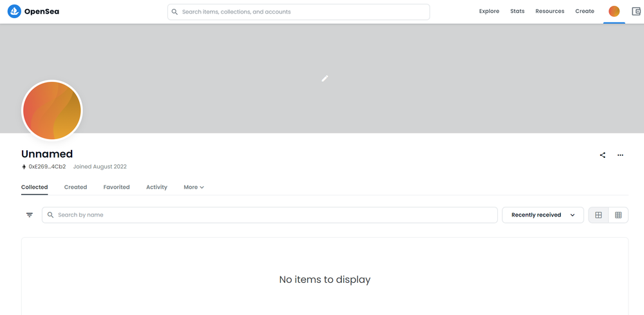Expand the Recently received sort dropdown
This screenshot has width=644, height=315.
pyautogui.click(x=542, y=215)
